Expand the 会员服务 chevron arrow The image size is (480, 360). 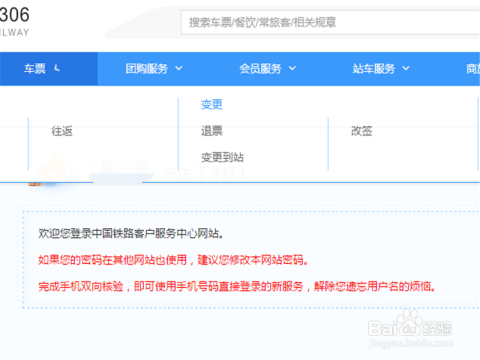(292, 68)
